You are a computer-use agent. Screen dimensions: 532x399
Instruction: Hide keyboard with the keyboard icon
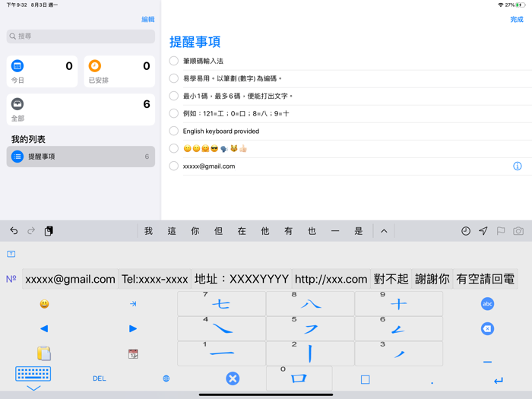click(33, 374)
